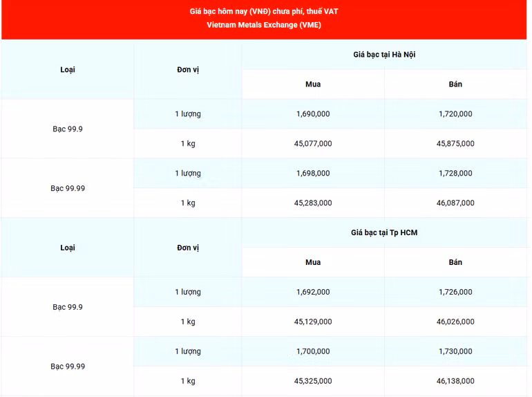
Task: Click the 45,875,000 sell price cell
Action: pyautogui.click(x=455, y=143)
